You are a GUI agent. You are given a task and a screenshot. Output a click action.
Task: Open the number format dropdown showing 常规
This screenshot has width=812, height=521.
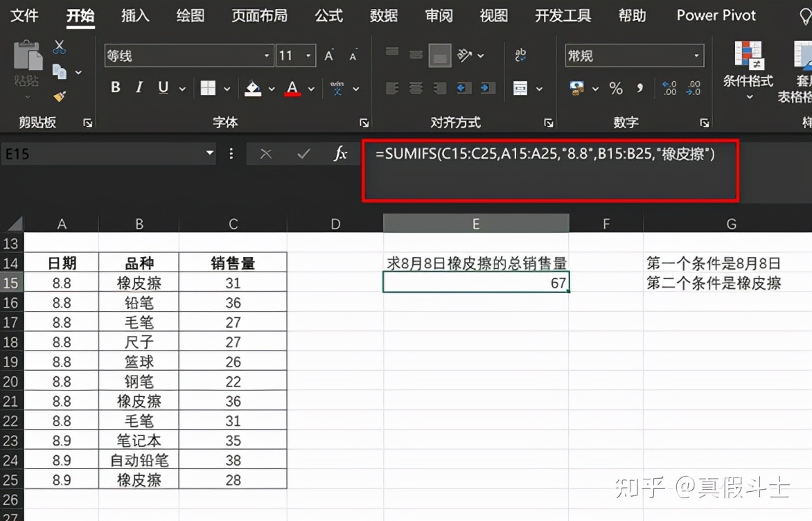[x=696, y=55]
